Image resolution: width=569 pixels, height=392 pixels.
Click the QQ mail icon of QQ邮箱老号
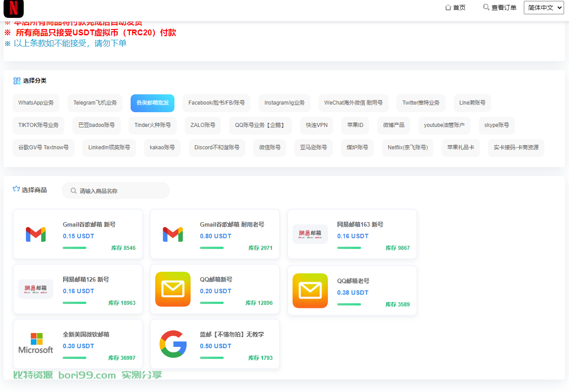tap(310, 291)
